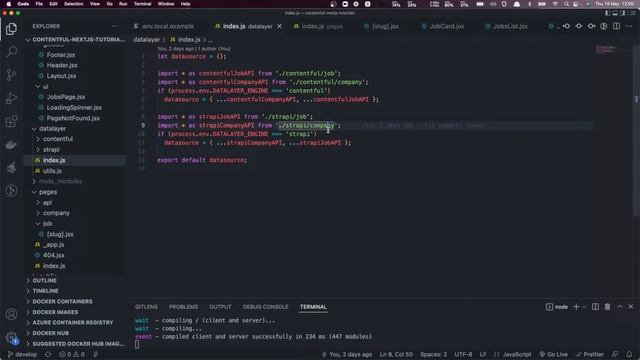640x360 pixels.
Task: Close the index.js datalayer tab
Action: 279,26
